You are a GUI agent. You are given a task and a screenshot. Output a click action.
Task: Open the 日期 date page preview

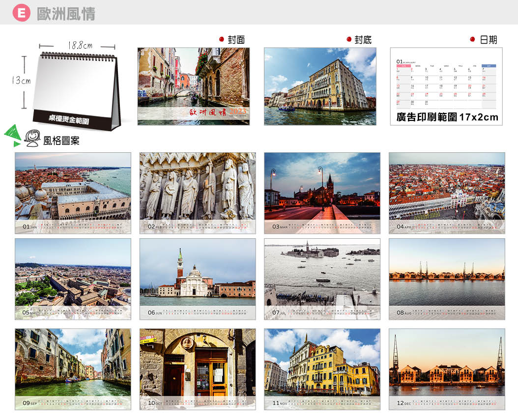pyautogui.click(x=446, y=86)
